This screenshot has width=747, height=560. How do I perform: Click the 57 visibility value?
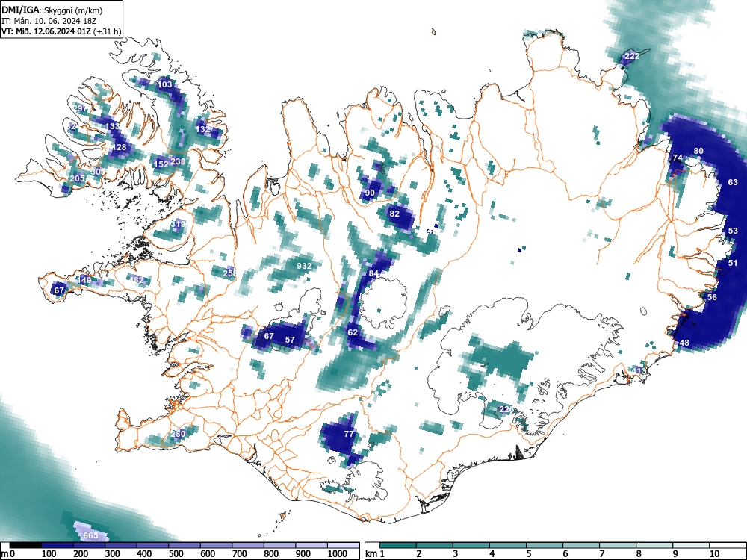click(x=290, y=340)
